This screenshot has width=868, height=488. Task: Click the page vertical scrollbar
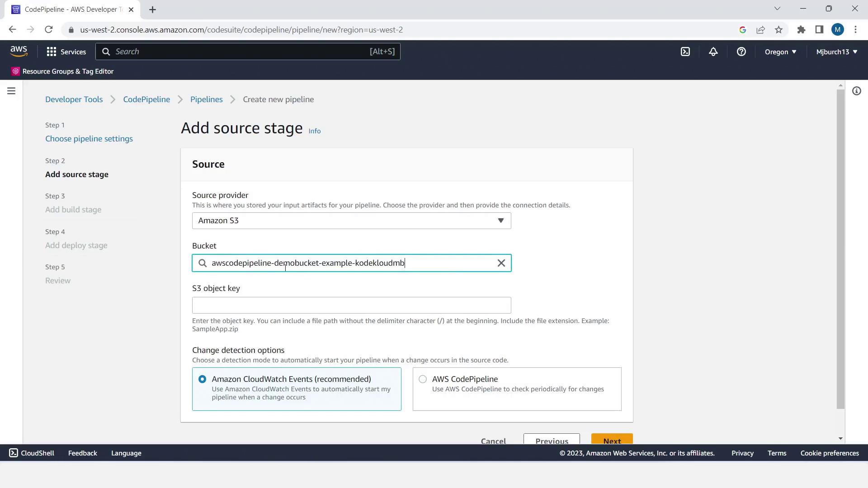click(x=840, y=249)
